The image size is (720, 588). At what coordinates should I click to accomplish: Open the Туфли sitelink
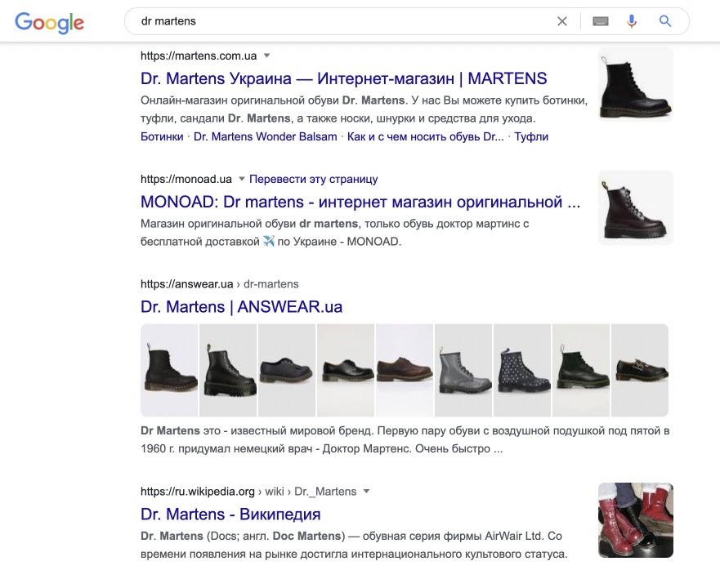coord(531,136)
